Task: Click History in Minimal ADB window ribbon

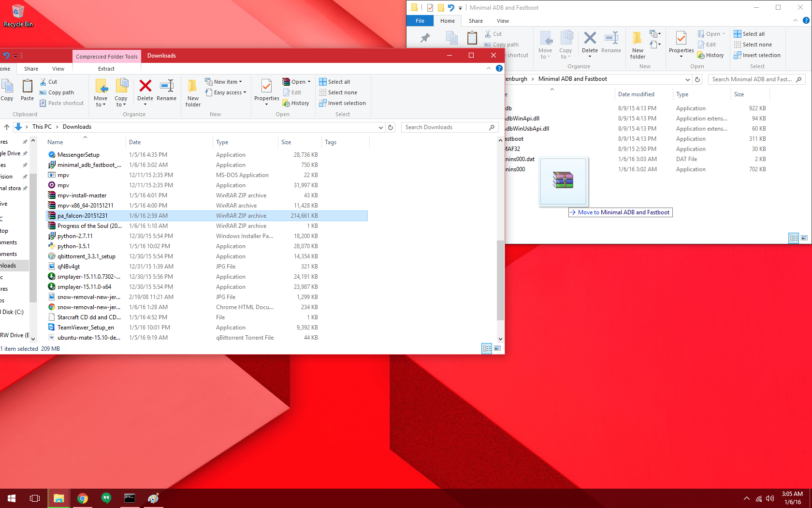Action: 710,55
